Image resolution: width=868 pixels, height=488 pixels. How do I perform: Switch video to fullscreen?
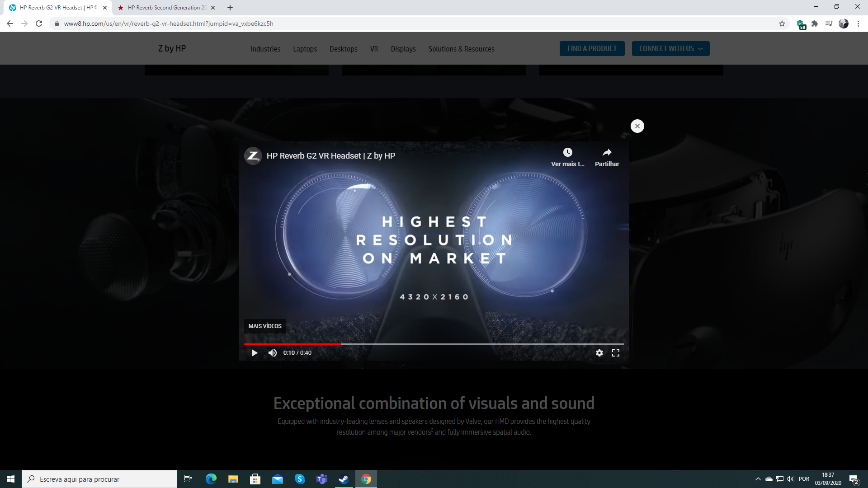point(616,353)
